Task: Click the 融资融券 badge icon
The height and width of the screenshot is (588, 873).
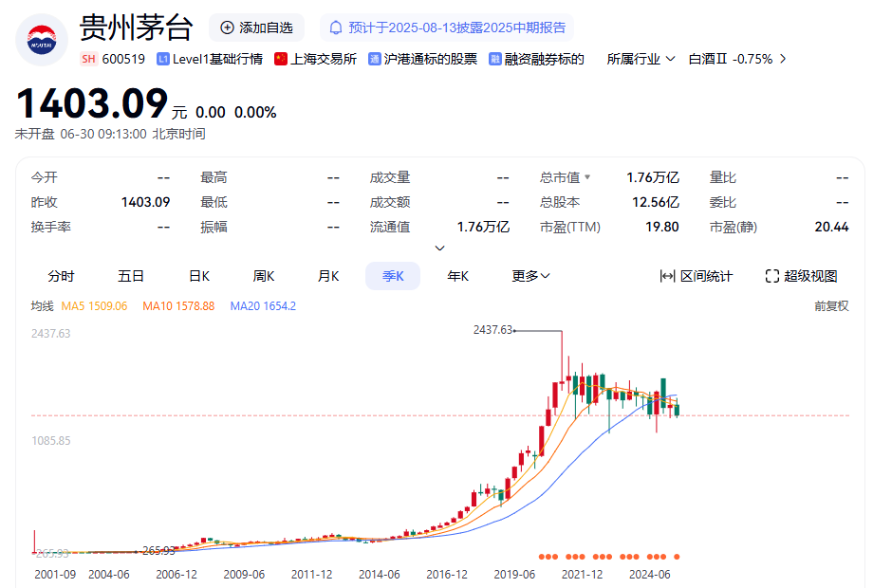Action: coord(495,59)
